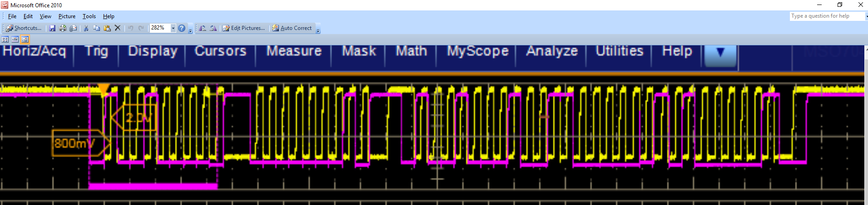Click the Shortcuts... toolbar button

(24, 28)
